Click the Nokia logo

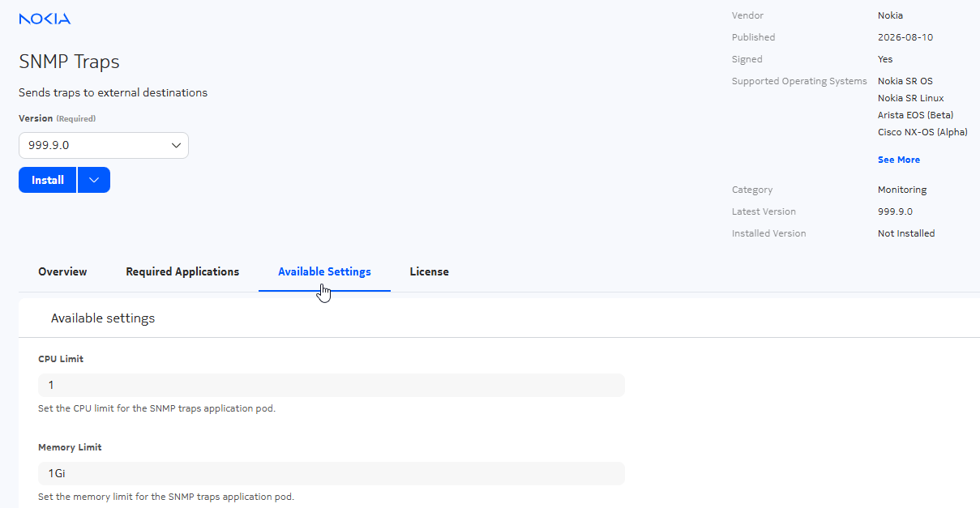45,19
